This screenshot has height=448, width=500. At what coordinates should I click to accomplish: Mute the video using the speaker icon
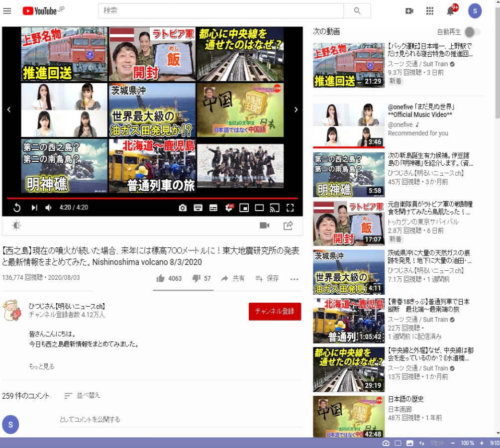(x=48, y=208)
